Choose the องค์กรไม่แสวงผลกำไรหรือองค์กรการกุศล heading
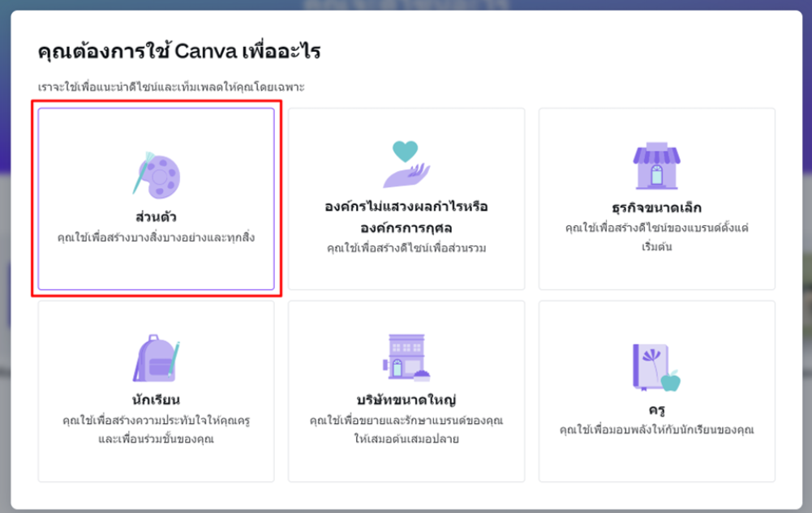The image size is (812, 513). pos(406,217)
